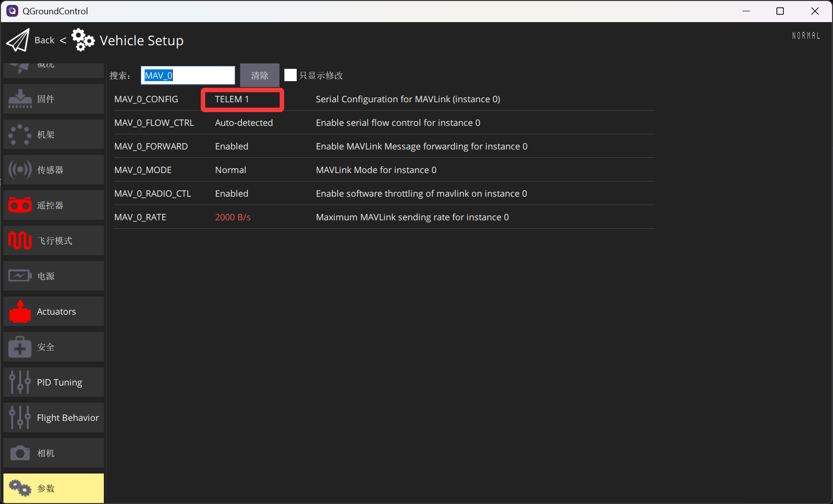833x504 pixels.
Task: Click the 清除 clear button
Action: (x=260, y=75)
